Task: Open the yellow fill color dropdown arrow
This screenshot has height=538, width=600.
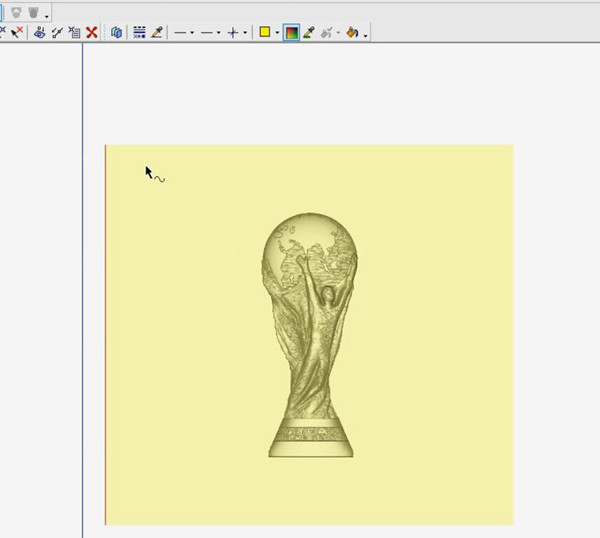Action: click(x=277, y=33)
